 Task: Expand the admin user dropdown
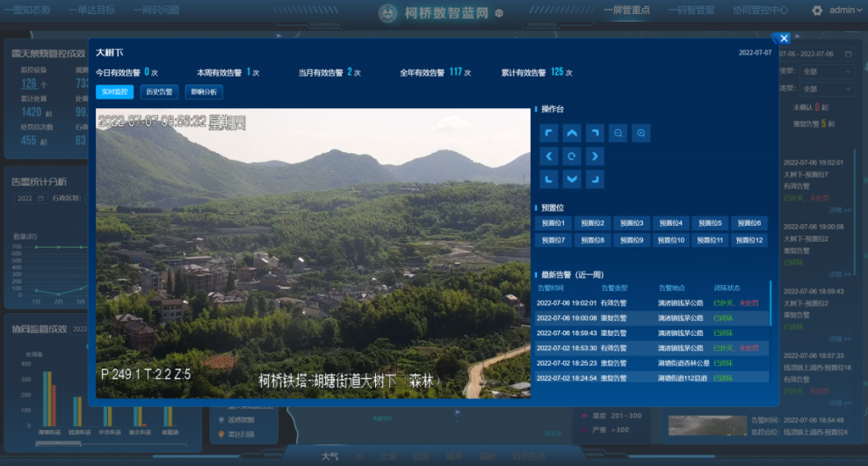tap(846, 11)
